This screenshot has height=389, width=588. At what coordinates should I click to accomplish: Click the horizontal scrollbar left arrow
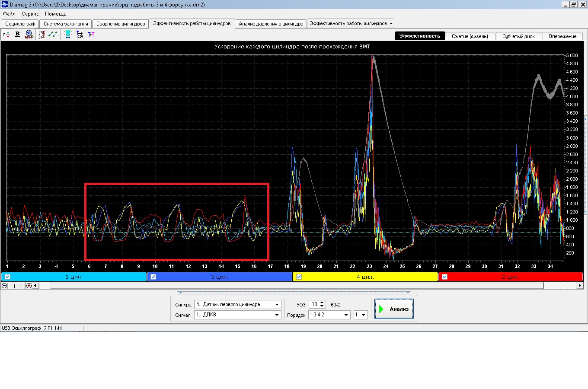[35, 286]
